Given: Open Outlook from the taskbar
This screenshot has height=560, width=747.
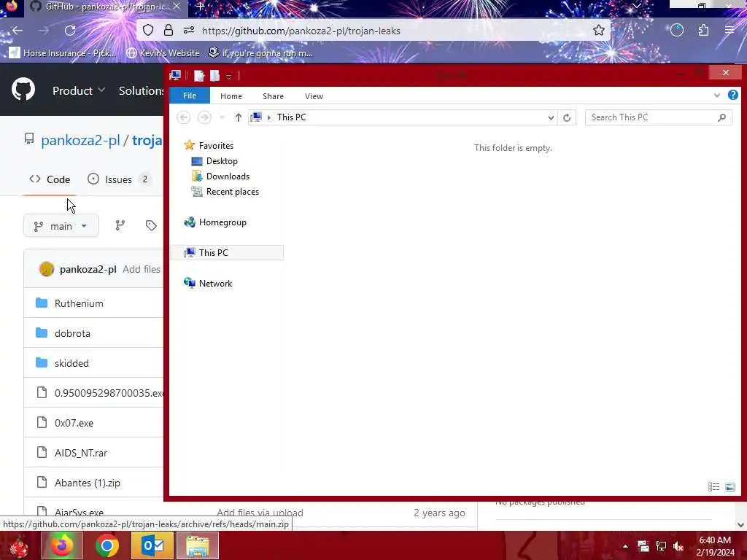Looking at the screenshot, I should click(152, 545).
